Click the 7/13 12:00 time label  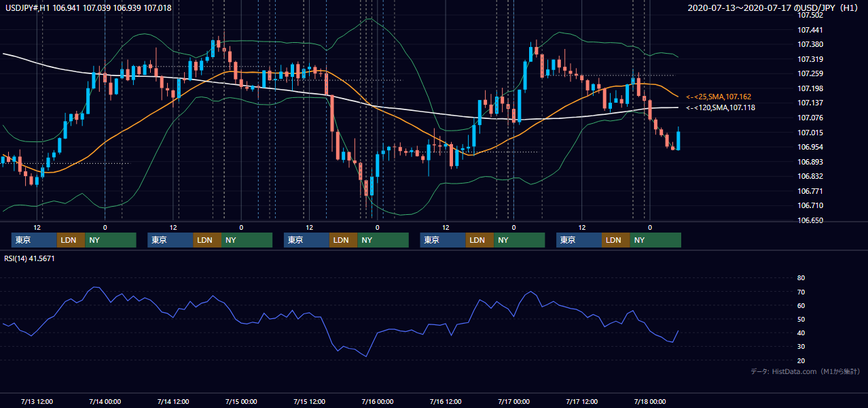(37, 401)
